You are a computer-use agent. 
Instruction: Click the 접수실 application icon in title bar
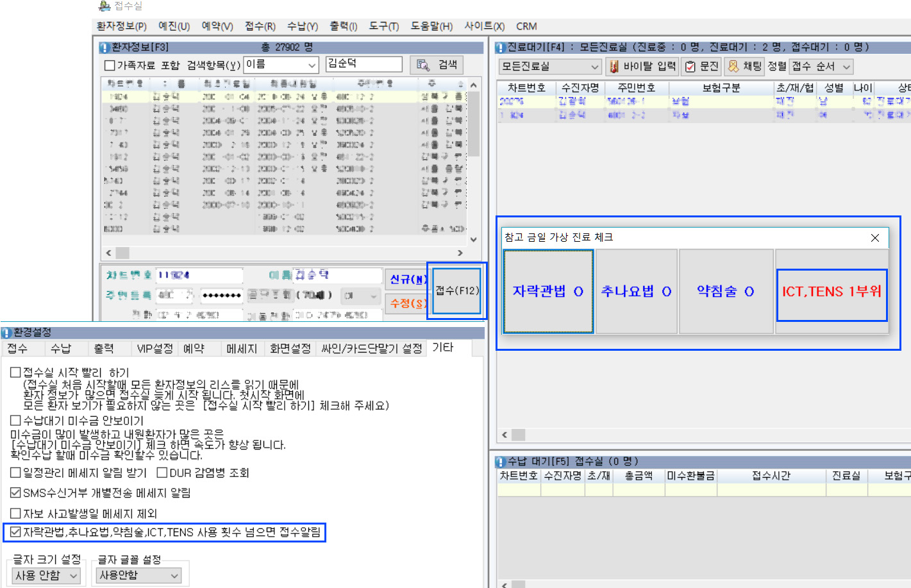104,6
